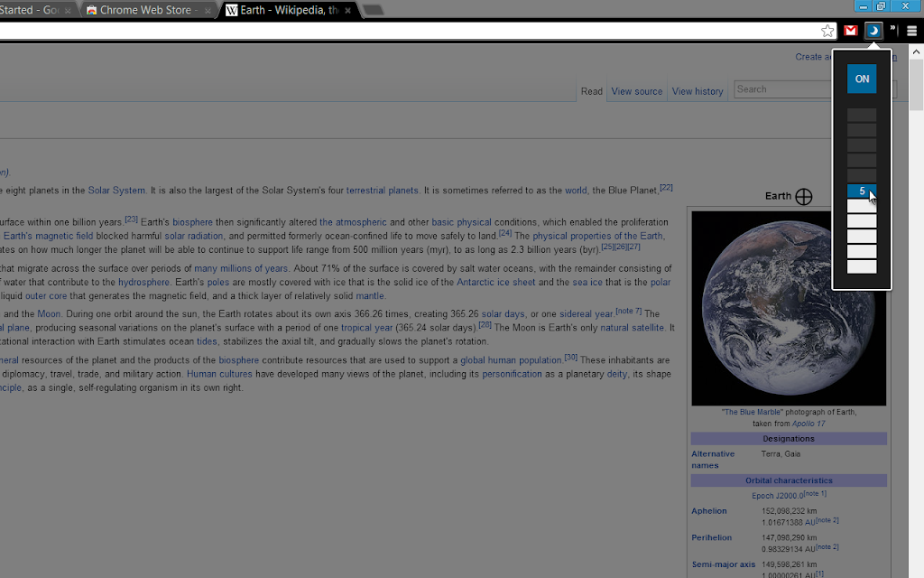Viewport: 924px width, 578px height.
Task: Switch to the Chrome Web Store tab
Action: [x=145, y=10]
